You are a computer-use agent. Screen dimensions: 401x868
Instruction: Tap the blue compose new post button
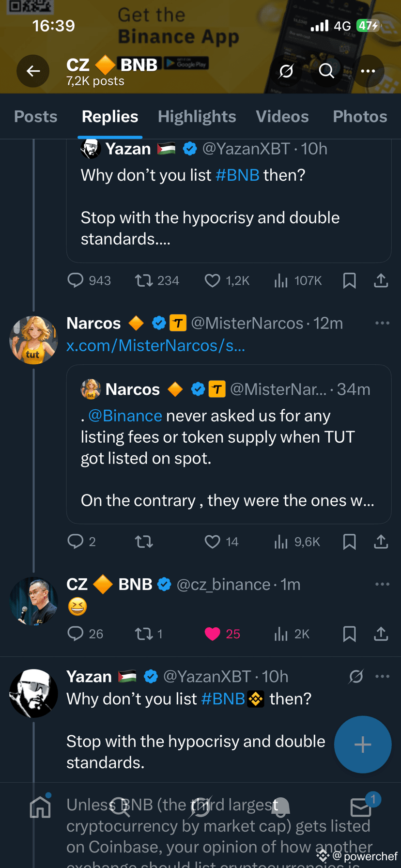[x=363, y=744]
